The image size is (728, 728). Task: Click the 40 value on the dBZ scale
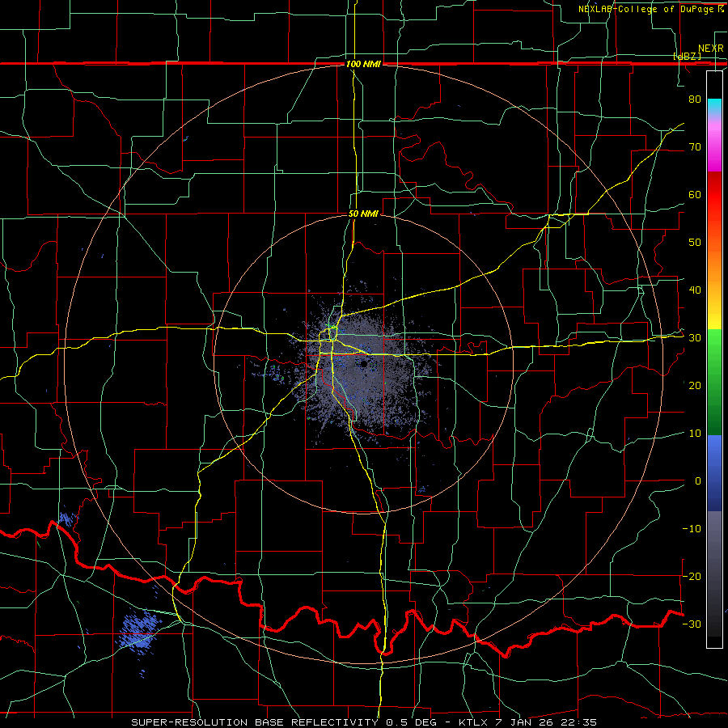click(x=695, y=290)
